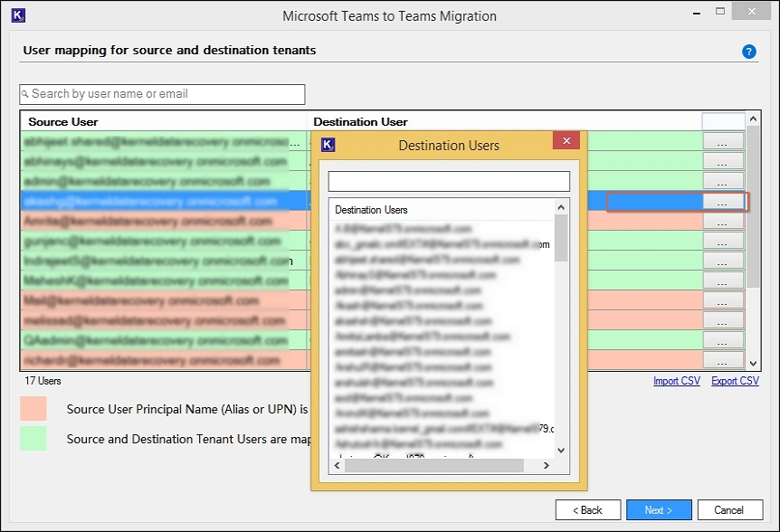Open mapping button for MaheshK row
The image size is (780, 532).
pyautogui.click(x=723, y=280)
